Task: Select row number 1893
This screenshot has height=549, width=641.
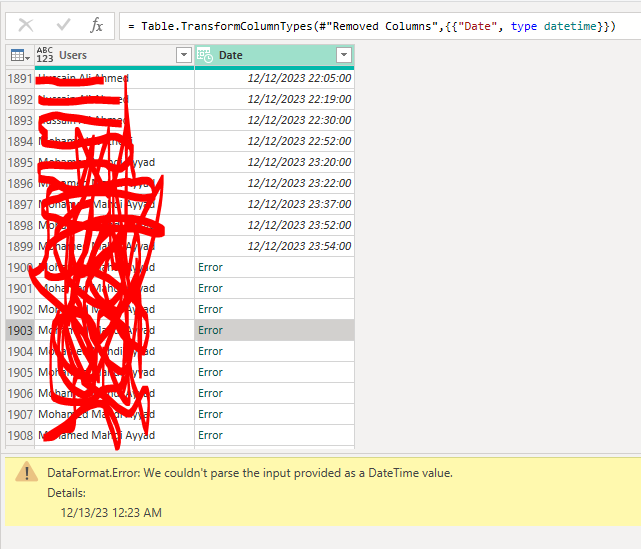Action: (20, 121)
